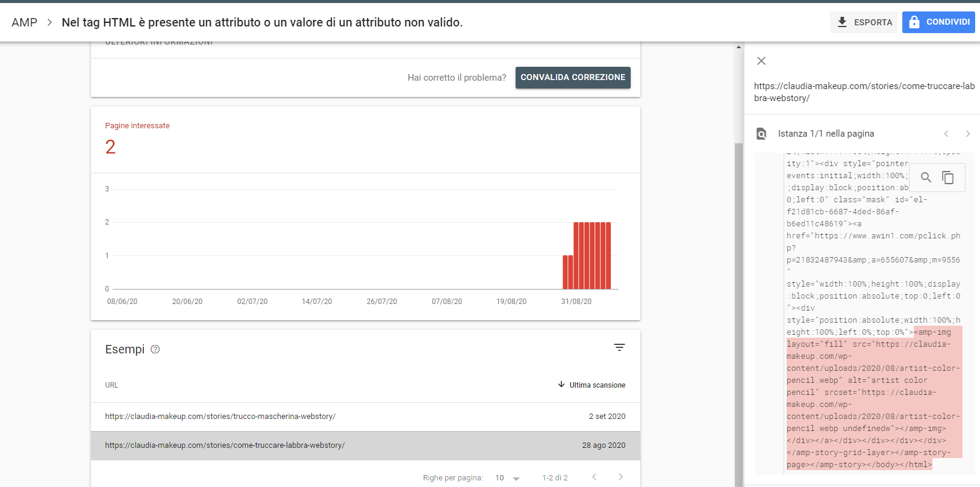
Task: Click the 31/08/20 red chart bars
Action: click(587, 256)
